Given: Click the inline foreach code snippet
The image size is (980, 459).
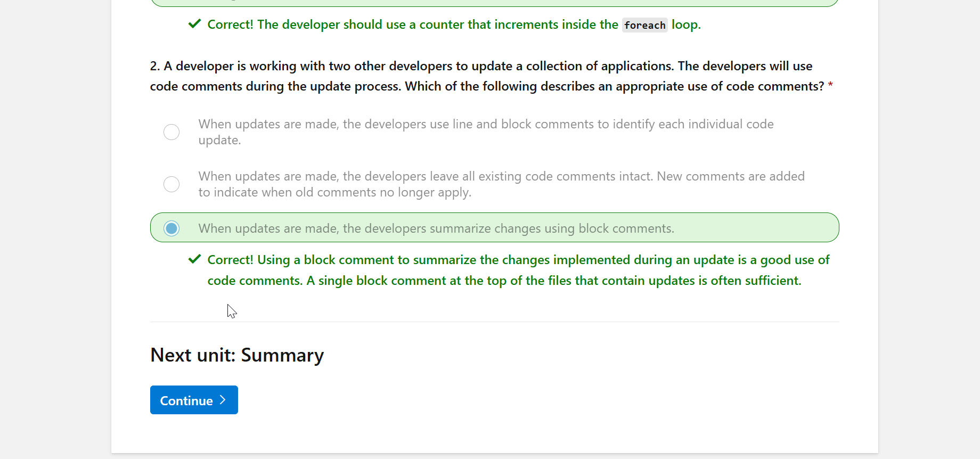Looking at the screenshot, I should [x=644, y=24].
